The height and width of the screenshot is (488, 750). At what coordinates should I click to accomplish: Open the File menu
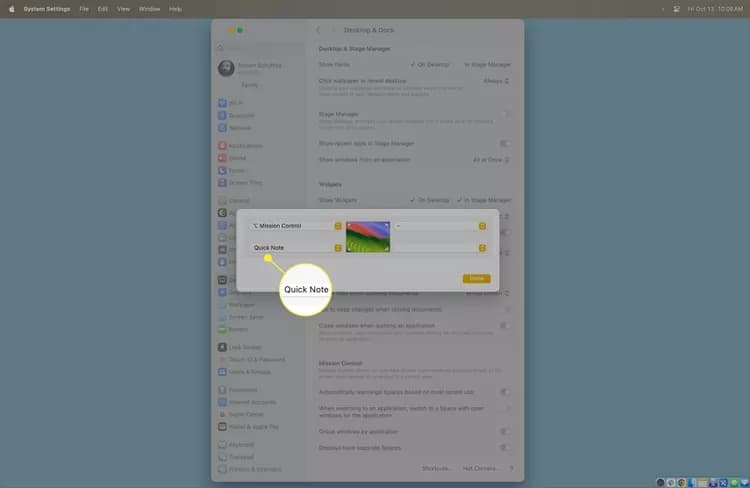click(84, 9)
